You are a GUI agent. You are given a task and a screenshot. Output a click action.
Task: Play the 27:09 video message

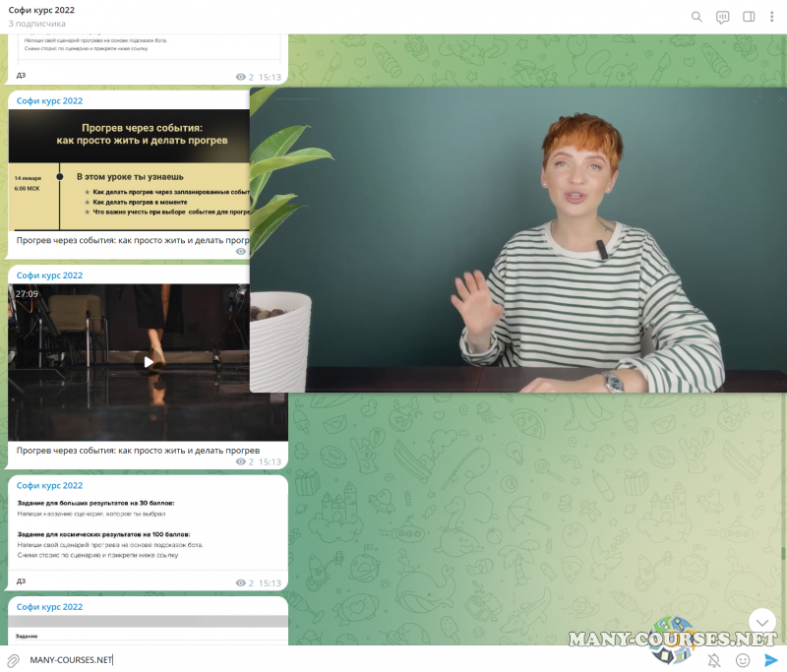(149, 362)
